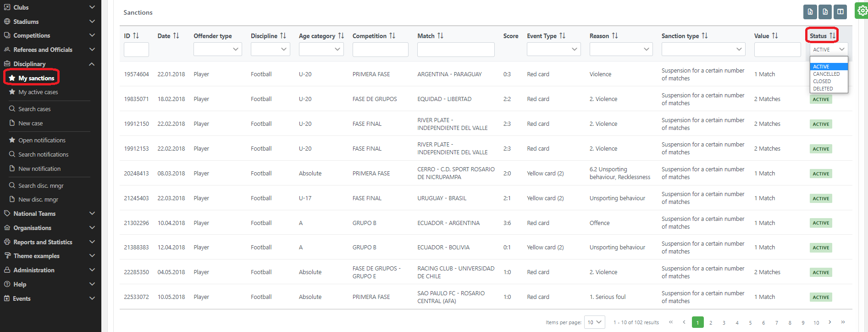Go to the last results page
868x332 pixels.
[x=843, y=322]
